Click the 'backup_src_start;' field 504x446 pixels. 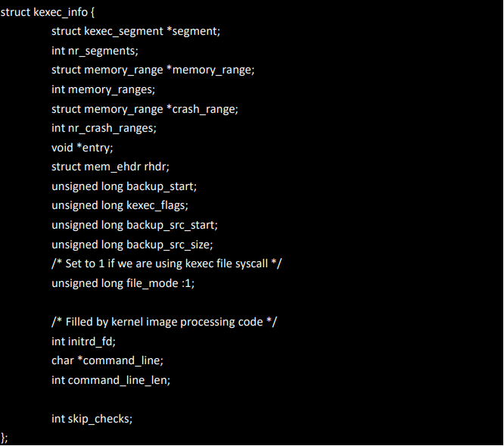coord(172,225)
